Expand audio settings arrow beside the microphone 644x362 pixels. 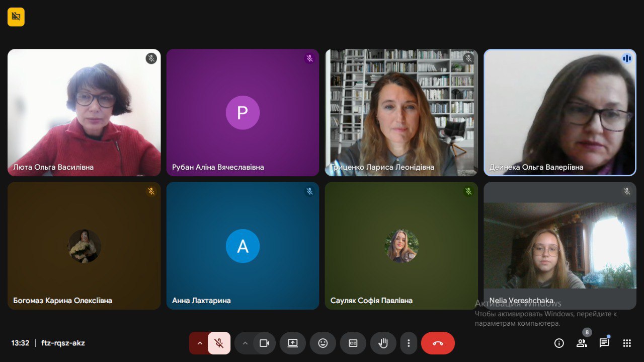pos(200,343)
